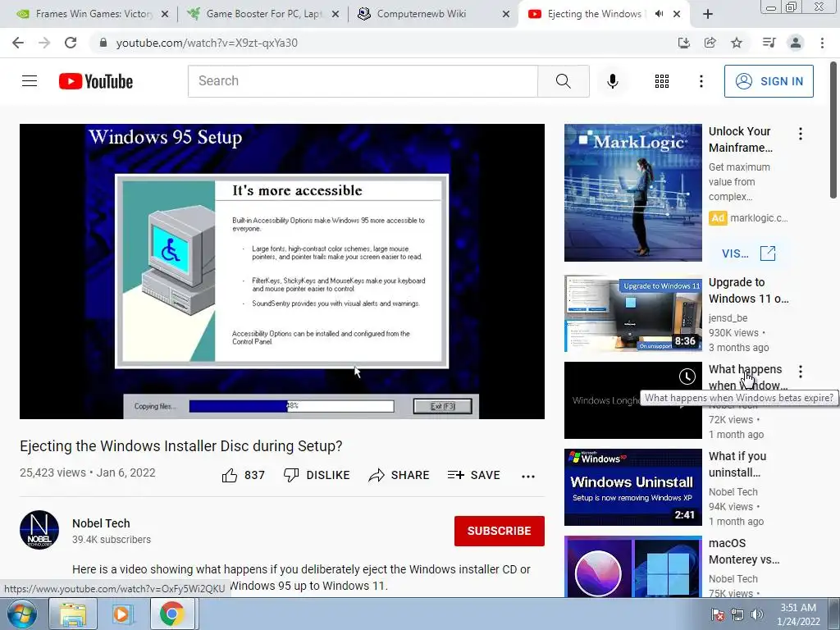Viewport: 840px width, 630px height.
Task: Open the media control icon in Chrome toolbar
Action: 769,43
